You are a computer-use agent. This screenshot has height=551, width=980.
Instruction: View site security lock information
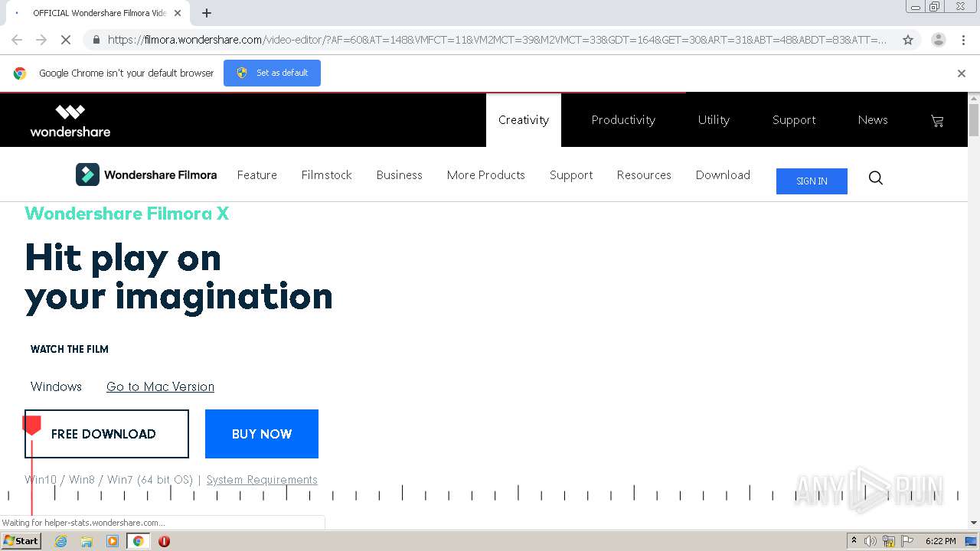coord(96,40)
